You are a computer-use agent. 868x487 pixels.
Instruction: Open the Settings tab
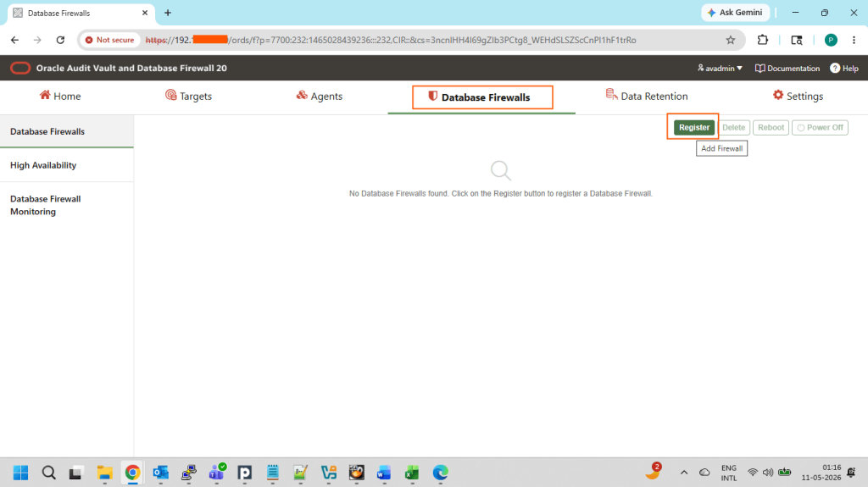[798, 96]
